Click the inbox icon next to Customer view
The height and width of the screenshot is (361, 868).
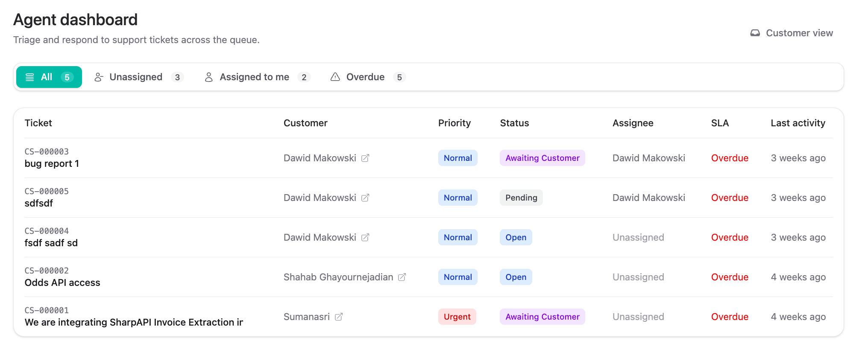tap(755, 33)
